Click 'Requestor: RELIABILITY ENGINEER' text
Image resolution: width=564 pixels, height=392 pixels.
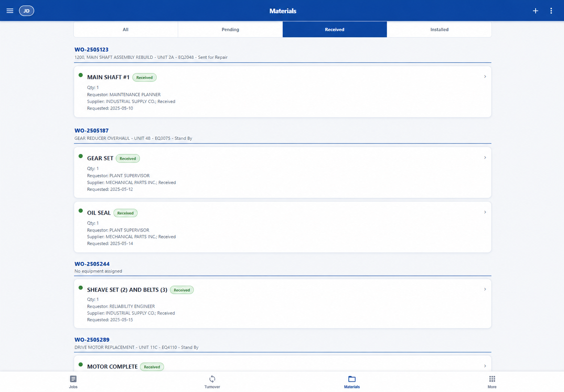(x=121, y=306)
